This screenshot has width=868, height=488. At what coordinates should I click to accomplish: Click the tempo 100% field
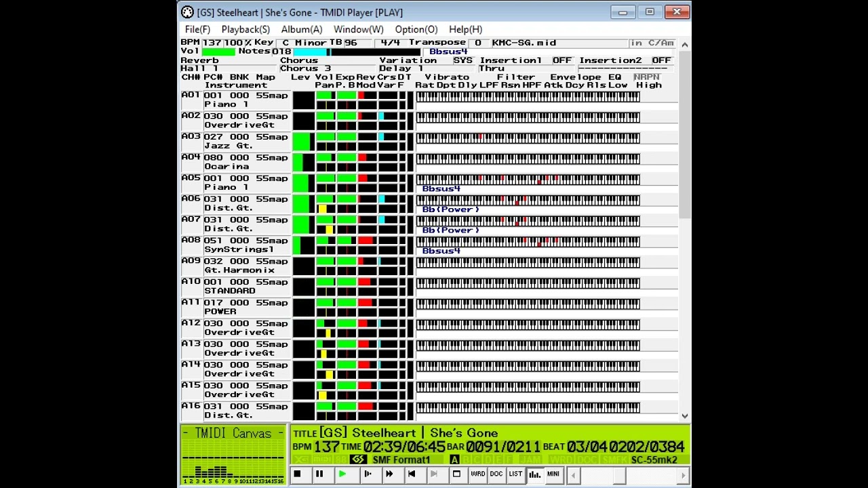pyautogui.click(x=237, y=43)
